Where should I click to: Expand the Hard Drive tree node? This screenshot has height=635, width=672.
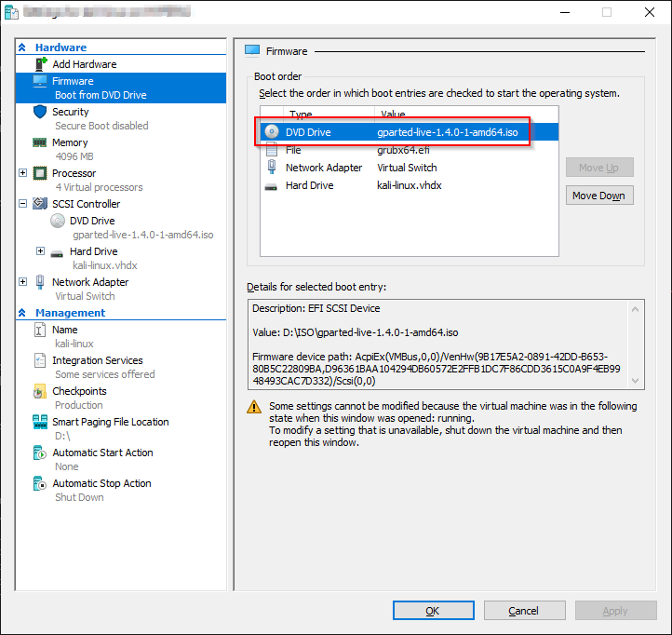pos(40,251)
